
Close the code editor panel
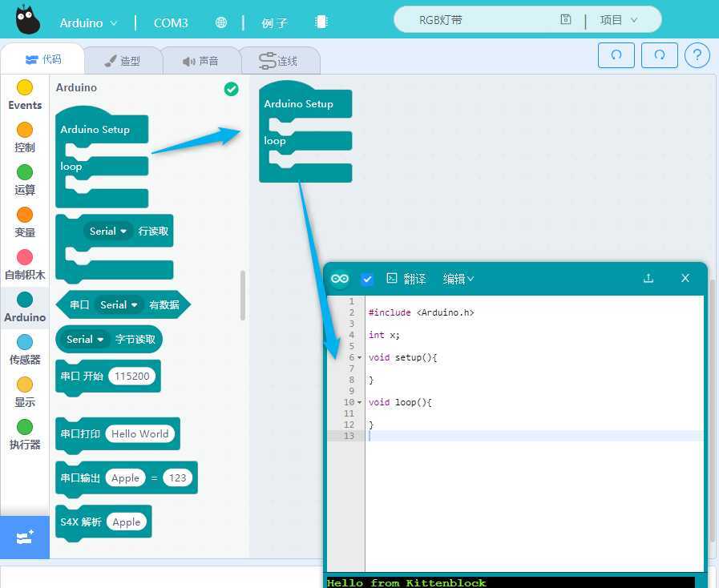[685, 278]
